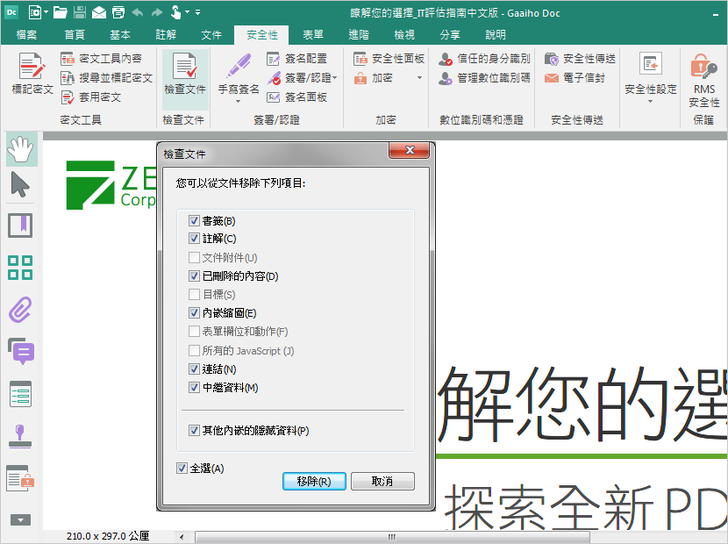Open 簽名配置 settings
The width and height of the screenshot is (728, 544).
[297, 58]
